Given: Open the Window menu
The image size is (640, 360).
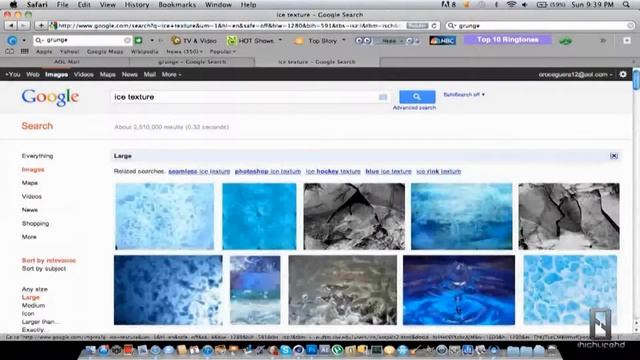Looking at the screenshot, I should (x=218, y=5).
